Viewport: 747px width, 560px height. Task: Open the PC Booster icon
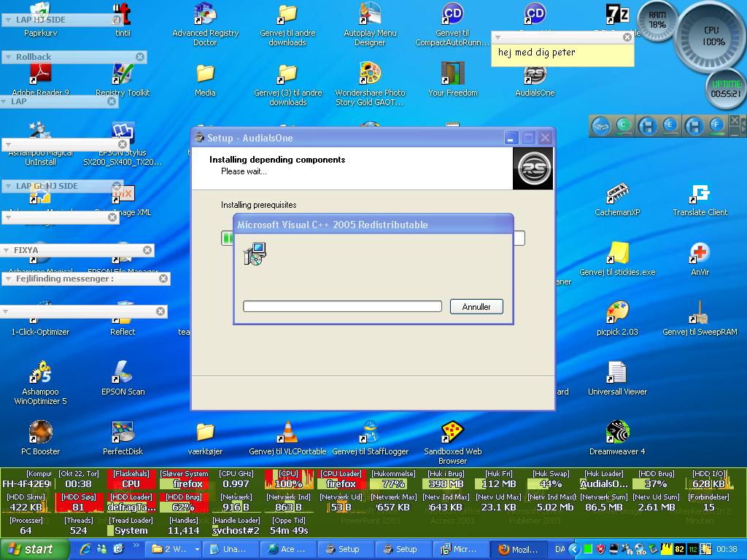point(40,432)
